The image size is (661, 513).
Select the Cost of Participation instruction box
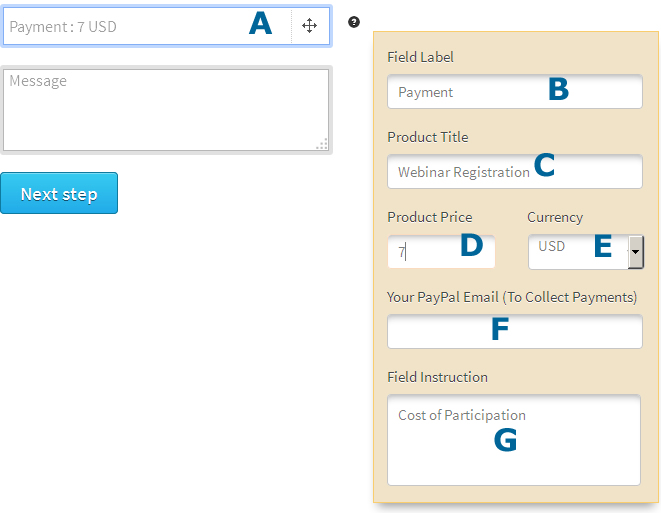point(514,440)
